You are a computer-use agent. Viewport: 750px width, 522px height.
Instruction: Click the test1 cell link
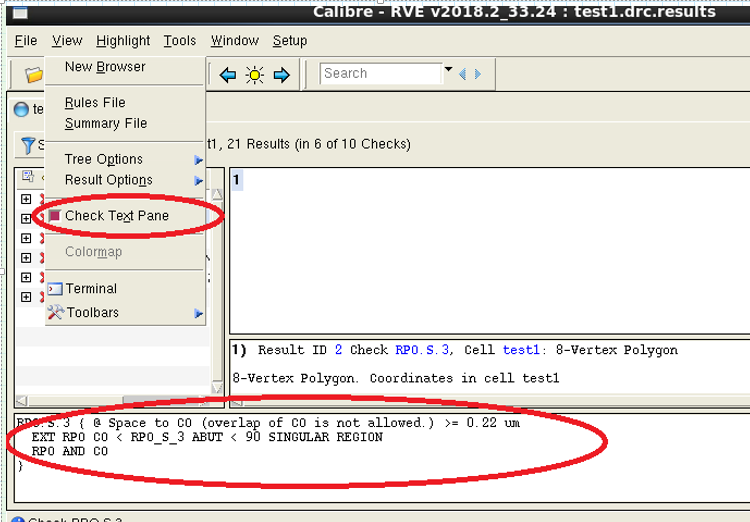tap(521, 350)
